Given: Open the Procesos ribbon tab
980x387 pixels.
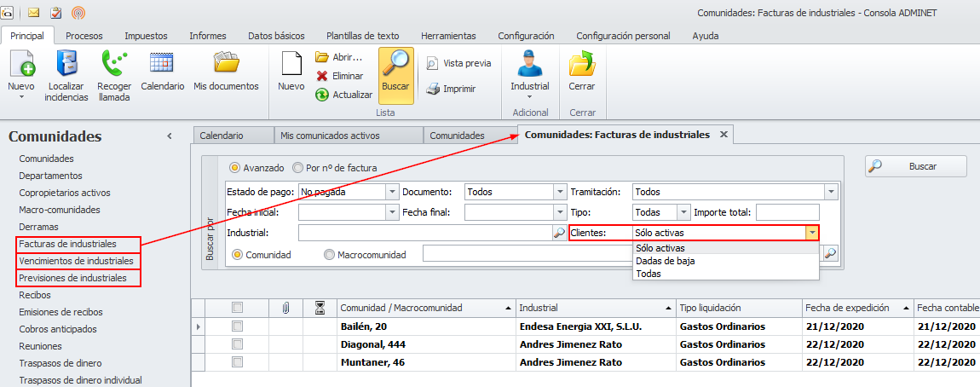Looking at the screenshot, I should 84,36.
